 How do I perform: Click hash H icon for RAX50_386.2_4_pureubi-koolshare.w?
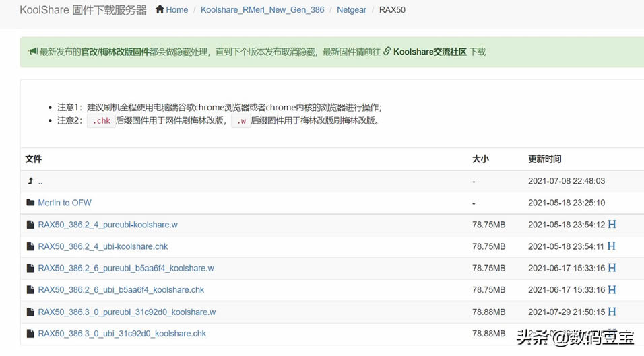click(612, 224)
